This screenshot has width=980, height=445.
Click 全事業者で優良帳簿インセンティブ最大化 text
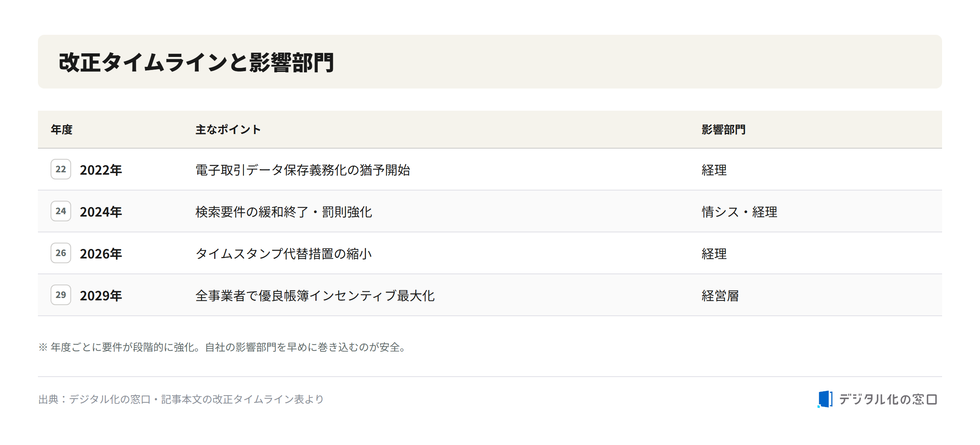[x=315, y=296]
